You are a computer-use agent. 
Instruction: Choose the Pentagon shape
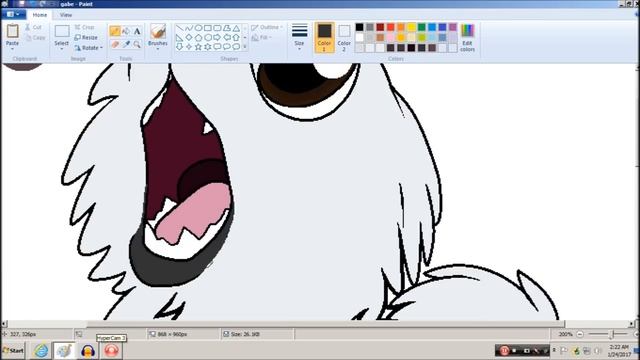point(198,38)
